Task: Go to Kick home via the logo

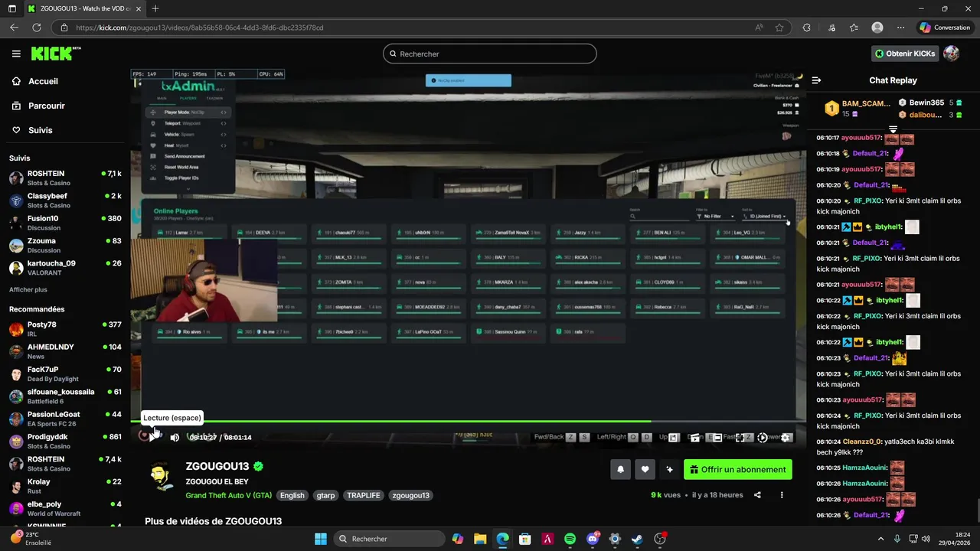Action: click(x=55, y=54)
